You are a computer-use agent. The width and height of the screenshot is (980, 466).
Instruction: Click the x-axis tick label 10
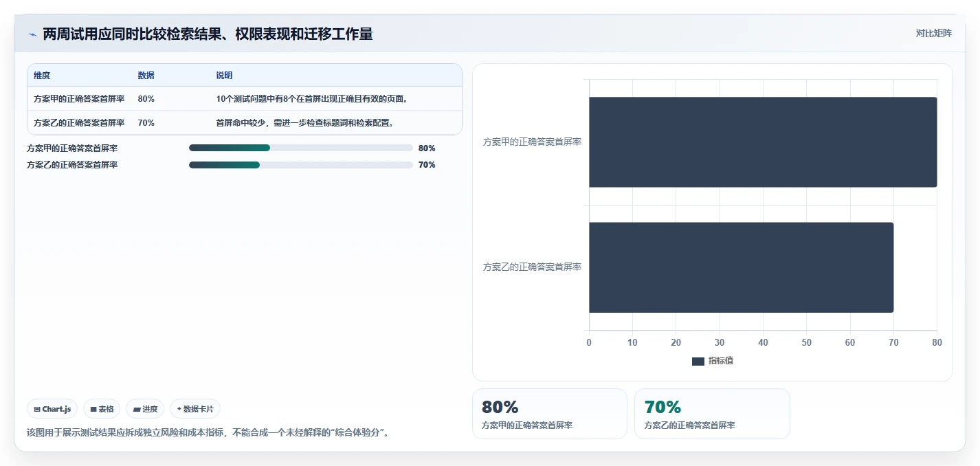coord(632,342)
